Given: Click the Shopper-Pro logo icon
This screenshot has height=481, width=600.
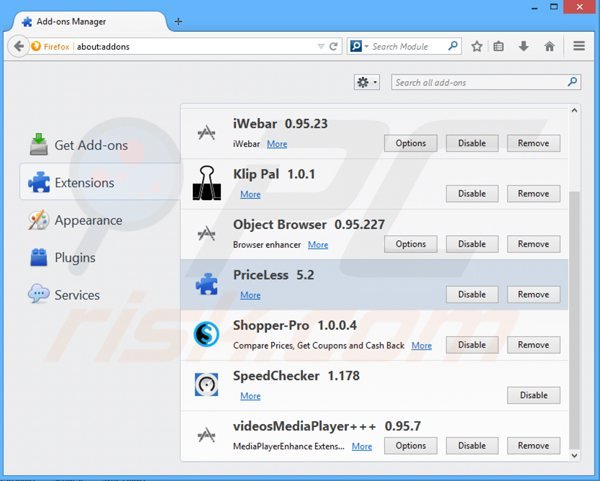Looking at the screenshot, I should click(x=206, y=334).
